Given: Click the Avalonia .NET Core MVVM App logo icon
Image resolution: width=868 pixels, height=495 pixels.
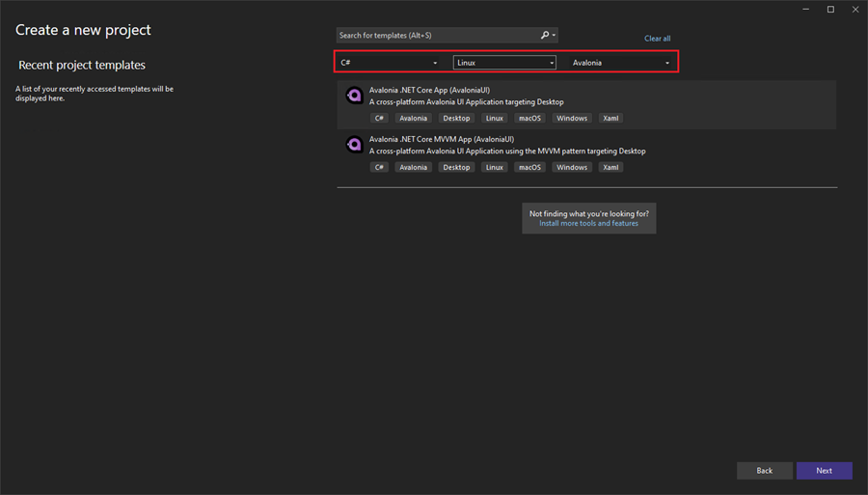Looking at the screenshot, I should point(354,145).
